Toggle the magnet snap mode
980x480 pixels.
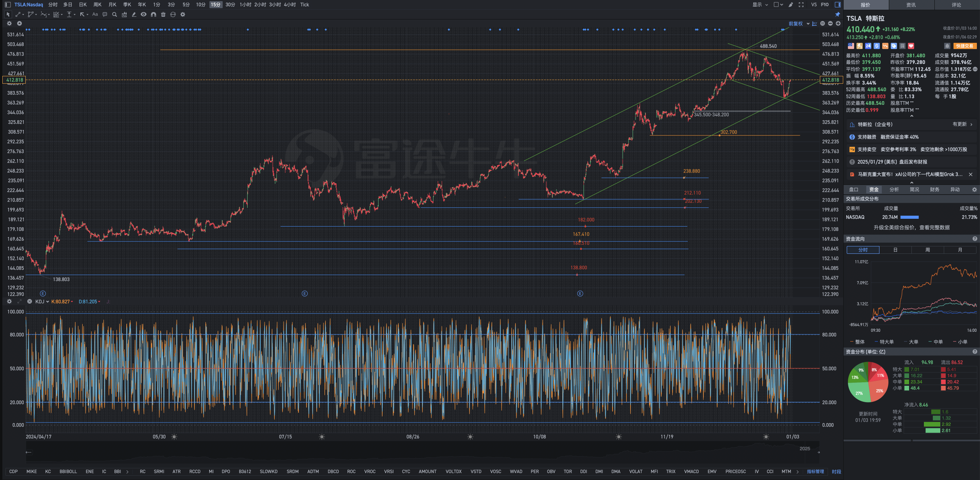click(x=154, y=14)
